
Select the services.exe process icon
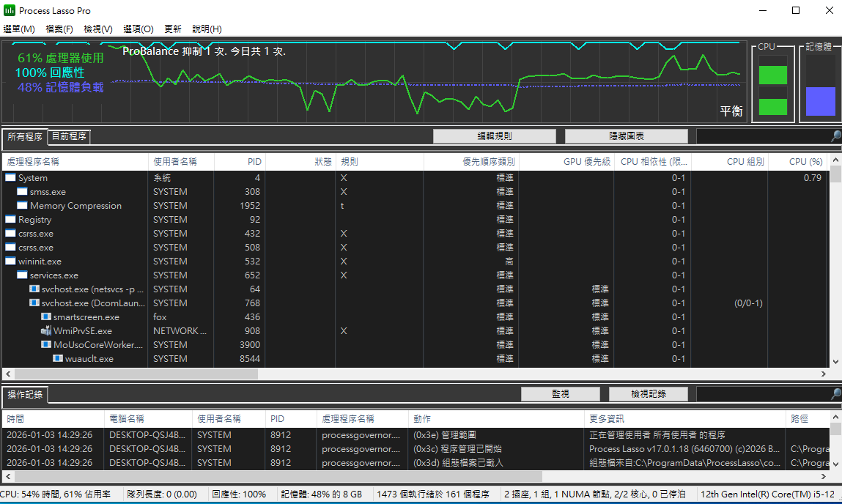pos(22,275)
